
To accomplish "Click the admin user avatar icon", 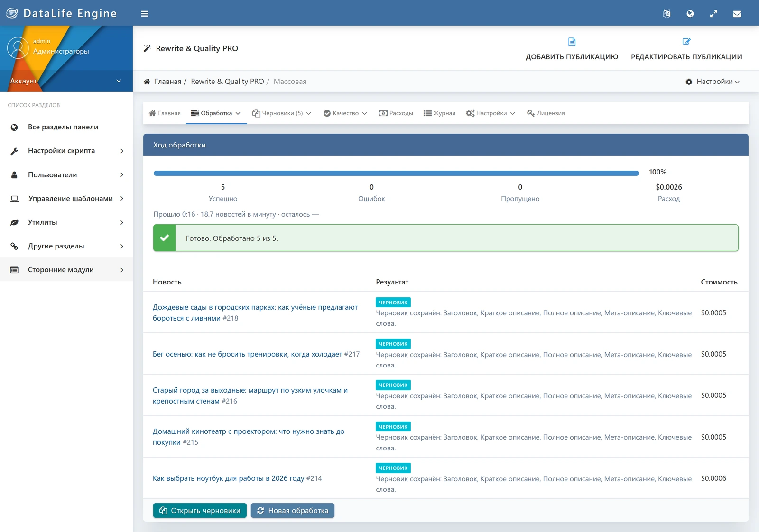I will click(18, 48).
